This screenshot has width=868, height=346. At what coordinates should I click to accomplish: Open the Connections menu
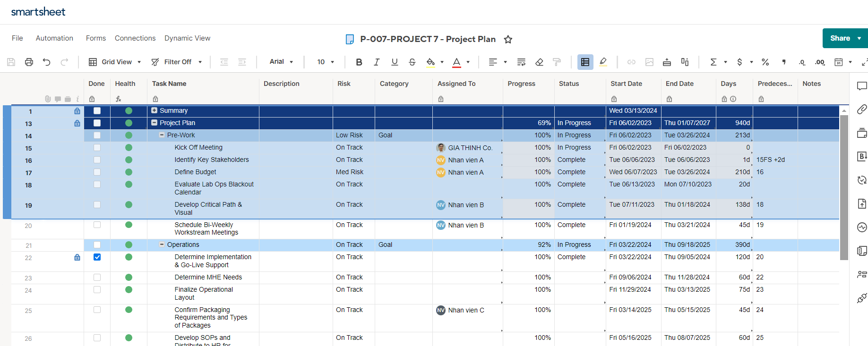coord(135,38)
